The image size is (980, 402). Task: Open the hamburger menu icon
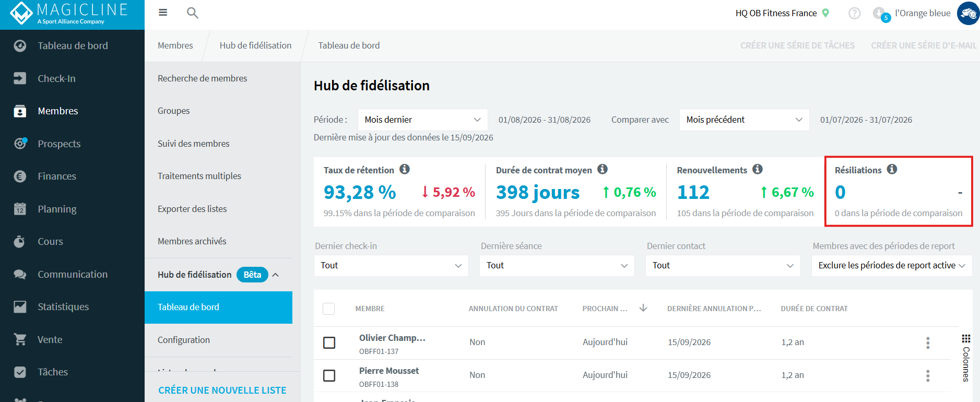(163, 13)
